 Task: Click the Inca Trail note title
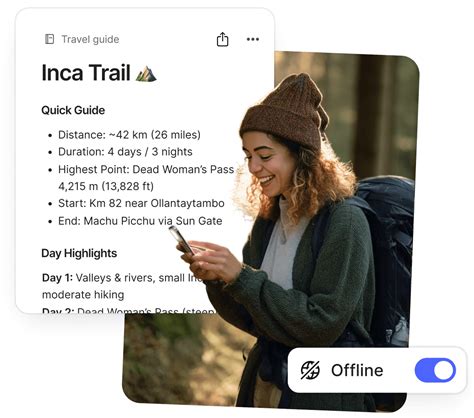(86, 73)
